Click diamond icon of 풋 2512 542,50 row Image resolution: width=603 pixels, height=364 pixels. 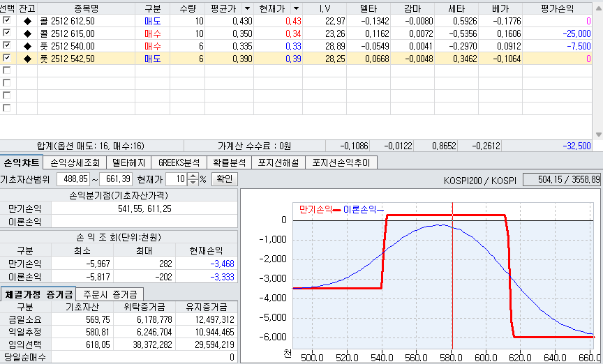point(27,59)
